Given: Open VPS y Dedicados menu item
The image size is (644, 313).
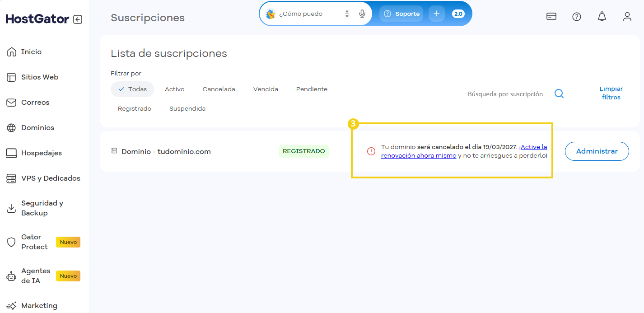Looking at the screenshot, I should point(51,178).
